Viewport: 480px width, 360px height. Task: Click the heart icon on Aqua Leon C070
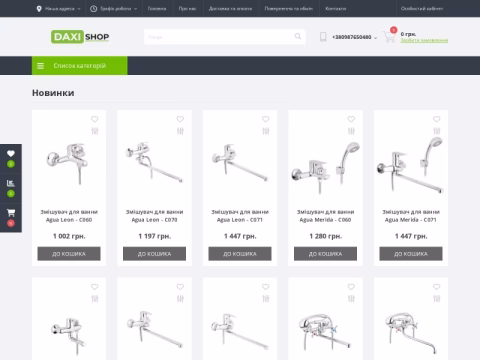tap(180, 119)
